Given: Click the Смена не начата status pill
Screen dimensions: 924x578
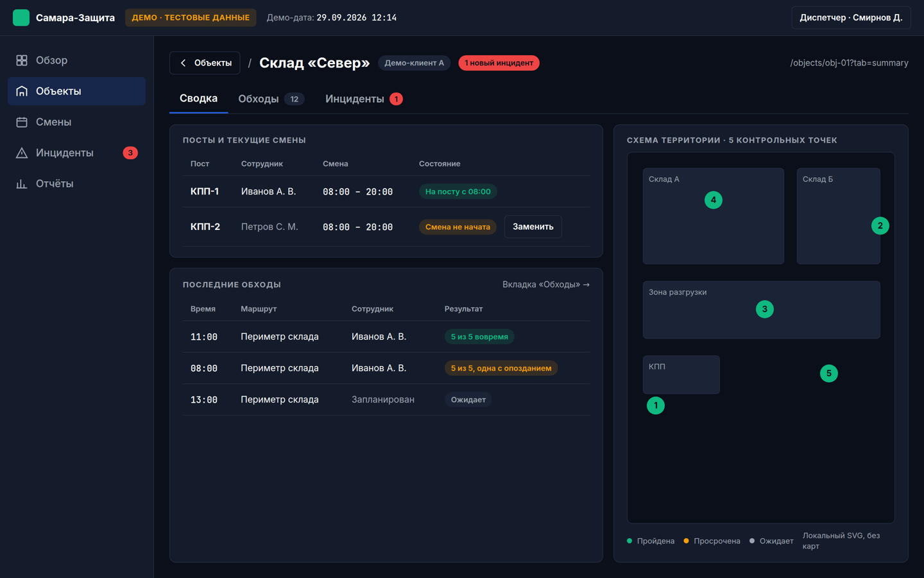Looking at the screenshot, I should pos(458,227).
